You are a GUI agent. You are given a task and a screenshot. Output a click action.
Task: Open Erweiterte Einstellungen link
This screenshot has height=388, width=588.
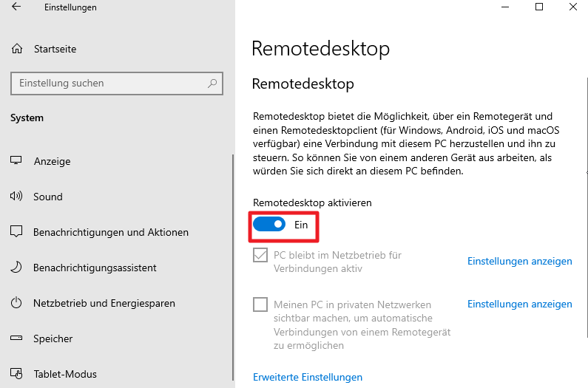pyautogui.click(x=308, y=377)
